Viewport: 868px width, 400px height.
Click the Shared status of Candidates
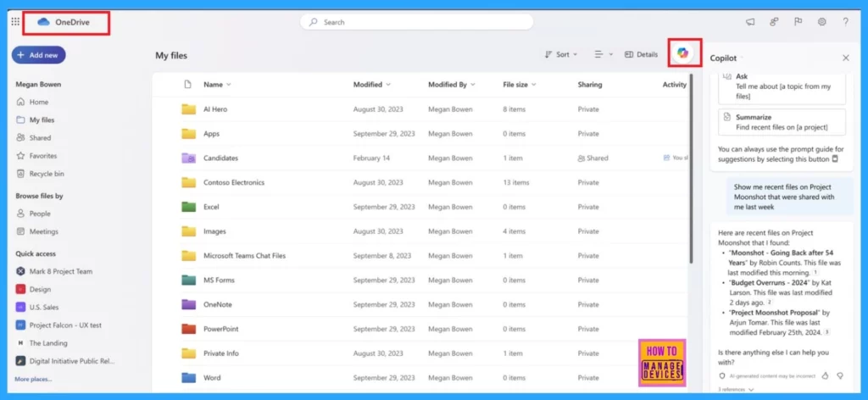(593, 158)
